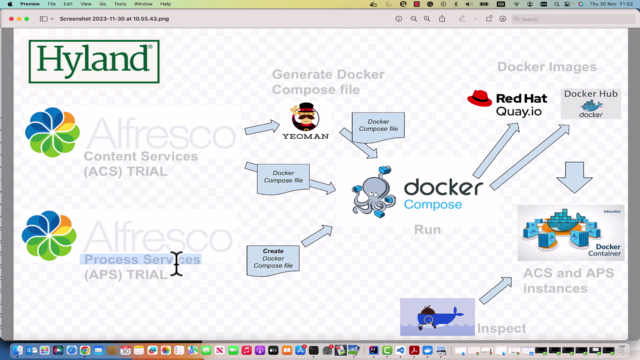
Task: Open the Mail app in the Dock
Action: coord(98,350)
